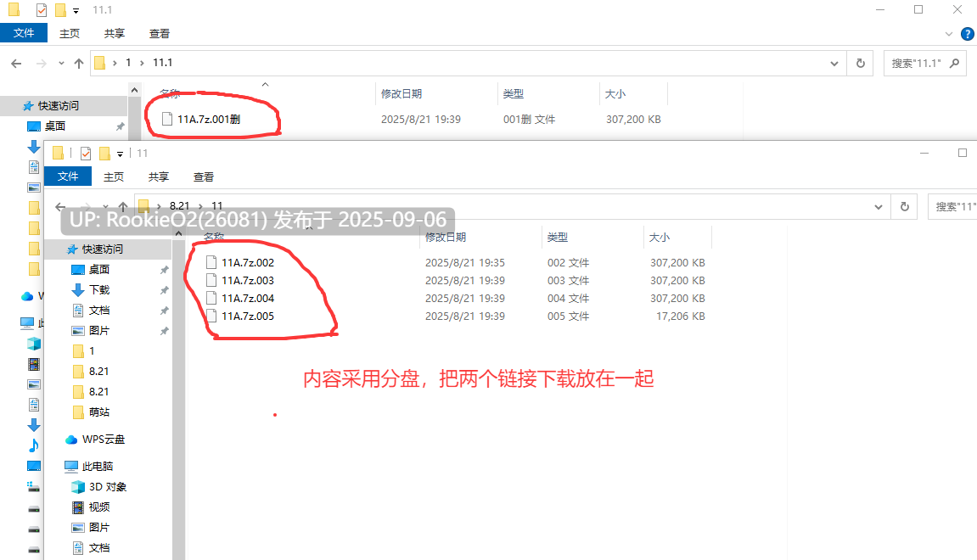Click the file icon of 11A.7z.005
977x560 pixels.
pyautogui.click(x=211, y=316)
